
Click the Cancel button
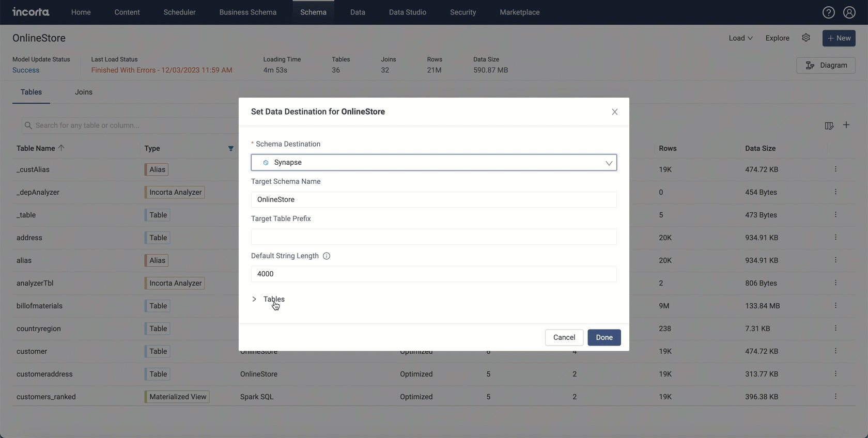pyautogui.click(x=564, y=337)
